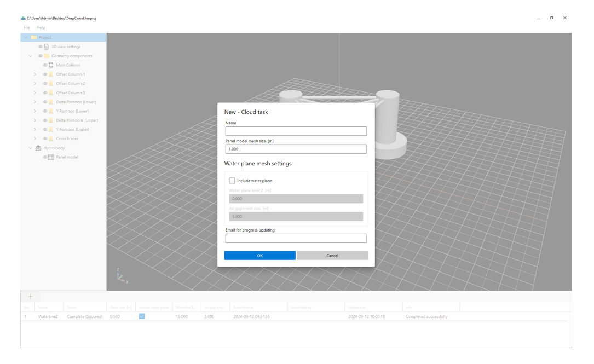This screenshot has height=364, width=594.
Task: Expand the Delta Pontoon (Lower) node
Action: point(35,102)
